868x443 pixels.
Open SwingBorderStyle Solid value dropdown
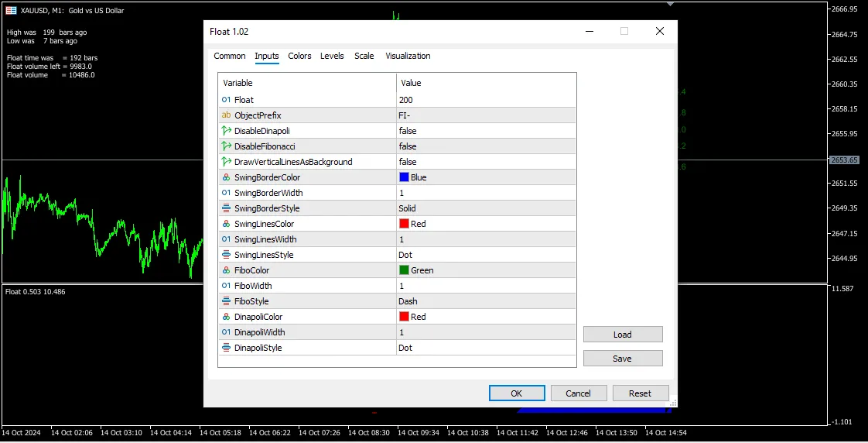[x=486, y=208]
